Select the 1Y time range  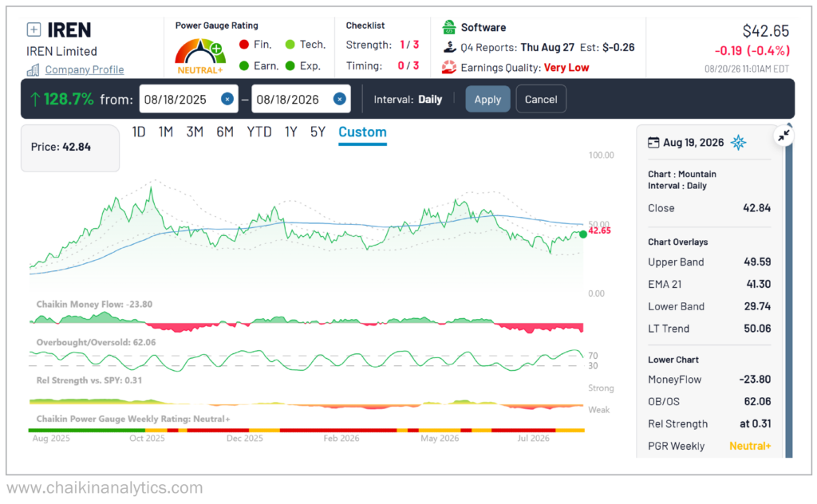coord(290,132)
